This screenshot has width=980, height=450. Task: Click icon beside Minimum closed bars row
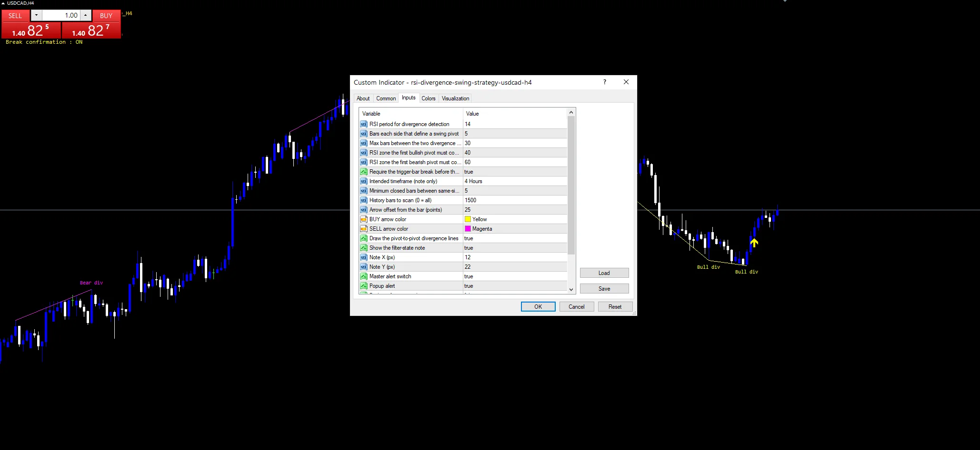point(364,191)
